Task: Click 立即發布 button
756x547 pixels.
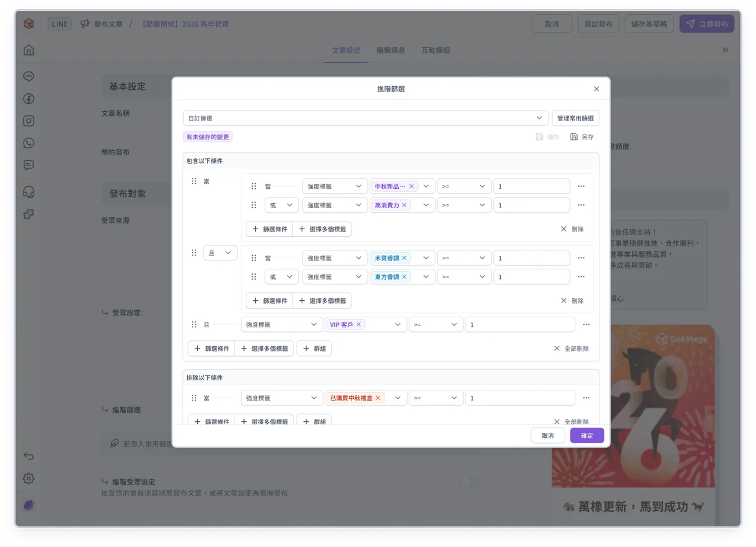Action: (x=706, y=24)
